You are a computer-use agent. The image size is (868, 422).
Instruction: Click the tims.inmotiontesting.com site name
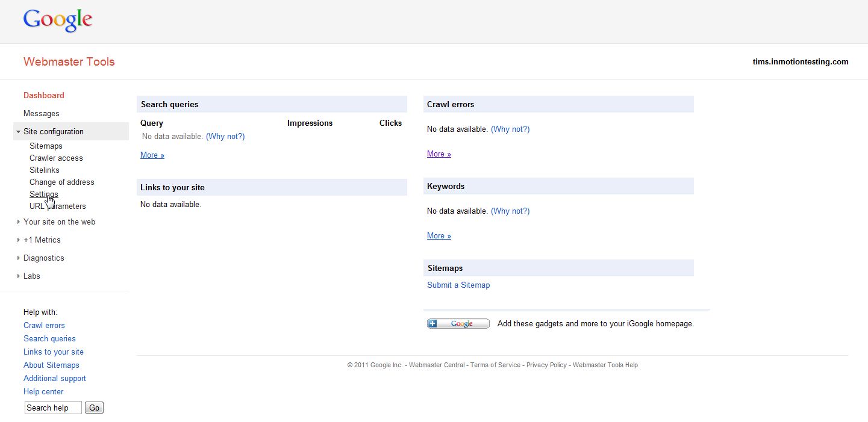[801, 61]
